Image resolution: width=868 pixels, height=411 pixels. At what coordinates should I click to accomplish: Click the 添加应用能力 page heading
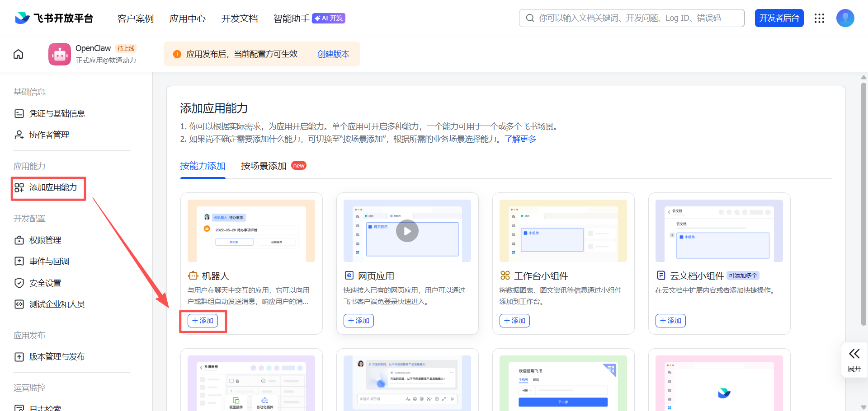[x=214, y=108]
